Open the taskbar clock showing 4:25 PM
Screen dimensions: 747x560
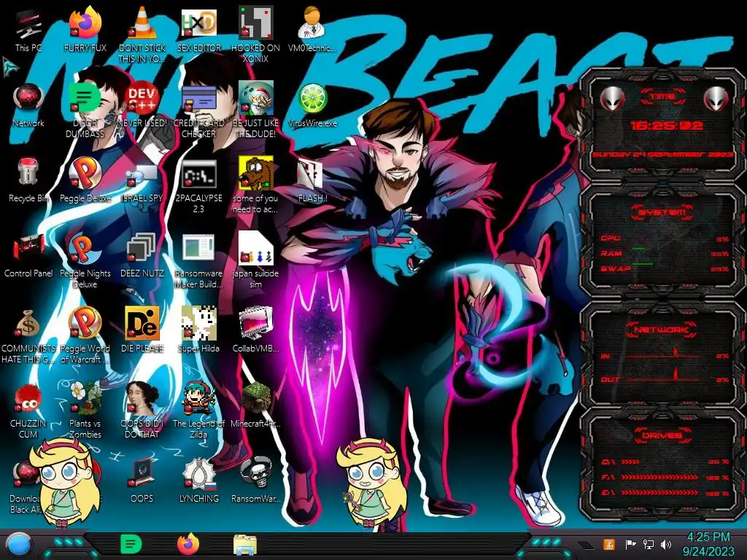pos(708,544)
